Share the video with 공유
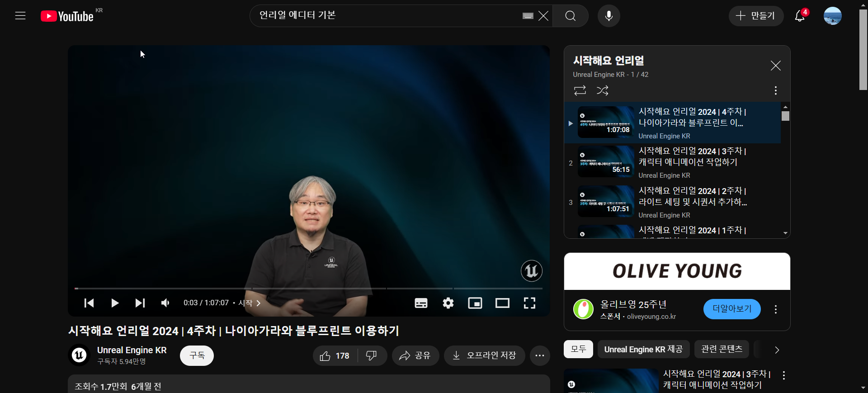The height and width of the screenshot is (393, 868). click(x=415, y=356)
